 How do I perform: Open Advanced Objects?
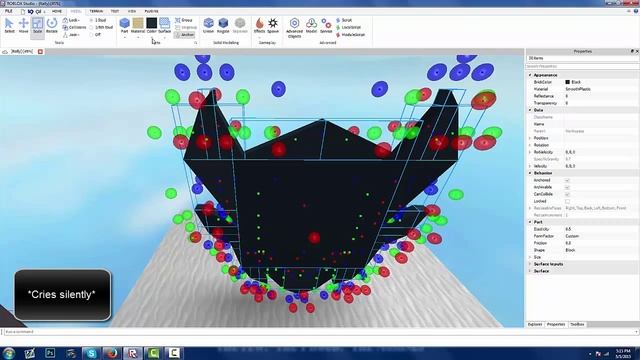click(x=294, y=27)
